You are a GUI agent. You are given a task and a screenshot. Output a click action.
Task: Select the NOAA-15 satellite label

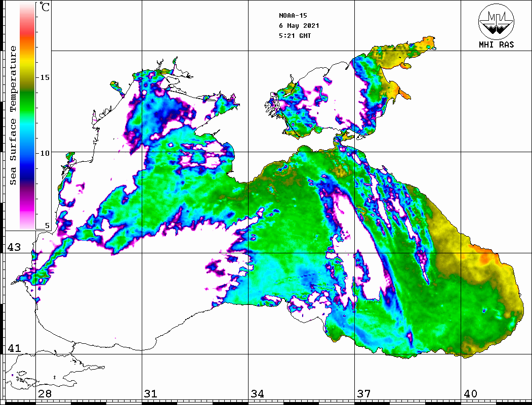(294, 16)
